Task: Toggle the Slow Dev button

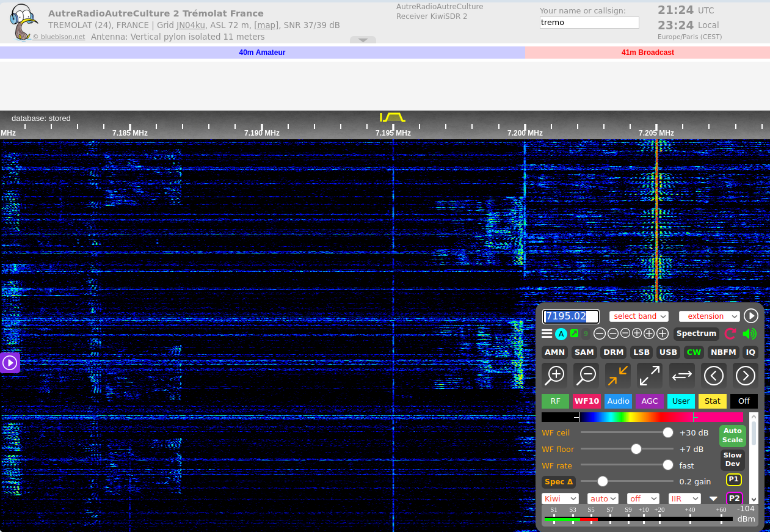Action: pyautogui.click(x=732, y=459)
